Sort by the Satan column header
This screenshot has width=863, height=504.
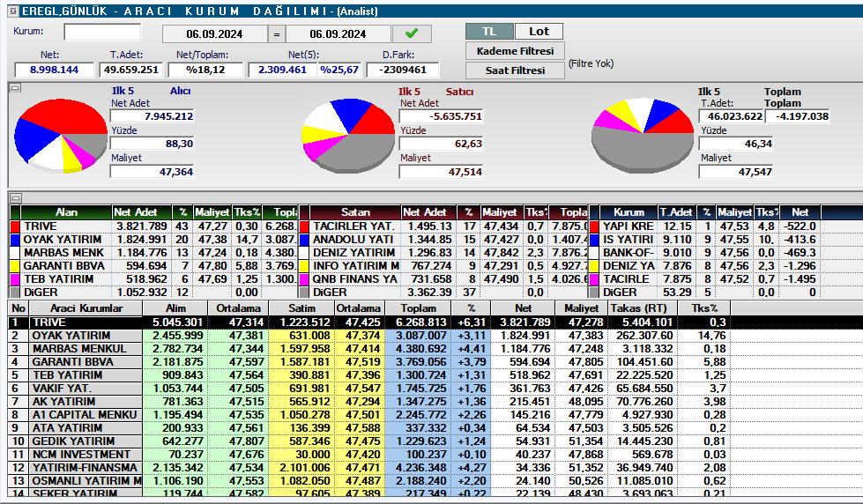tap(355, 212)
